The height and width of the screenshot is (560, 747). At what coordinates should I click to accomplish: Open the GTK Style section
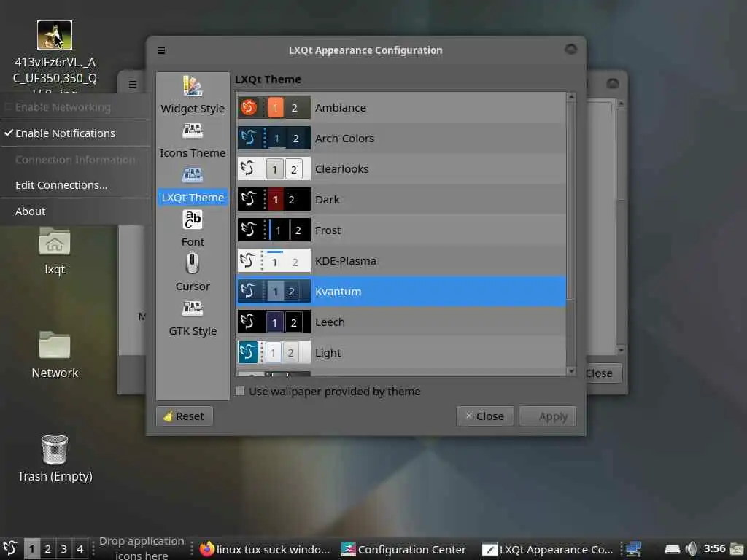click(193, 318)
